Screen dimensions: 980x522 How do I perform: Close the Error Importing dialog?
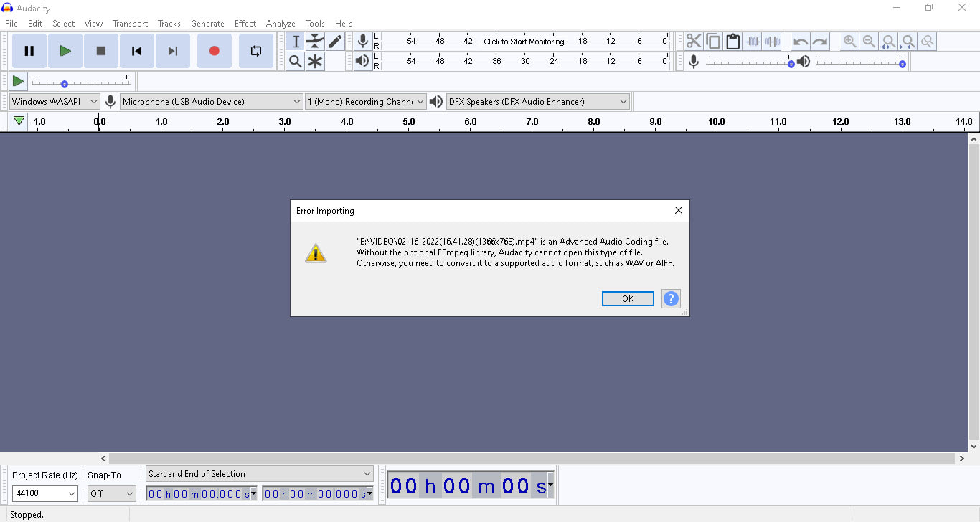(679, 211)
